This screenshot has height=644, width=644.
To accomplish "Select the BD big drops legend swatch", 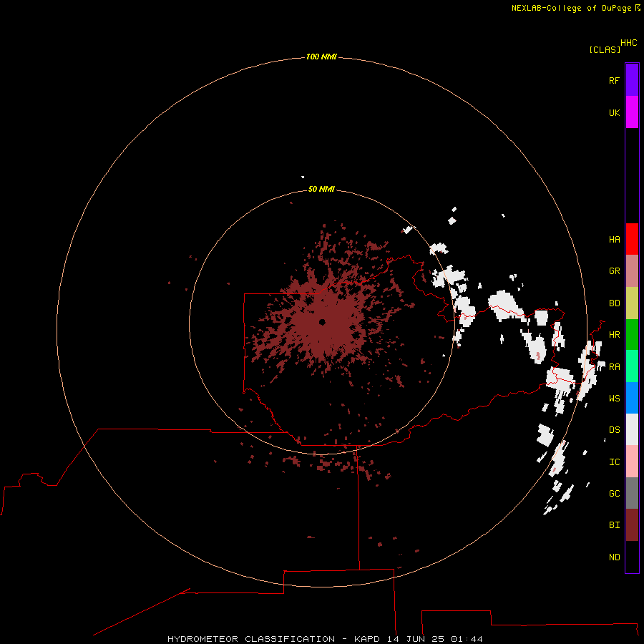I will 632,303.
